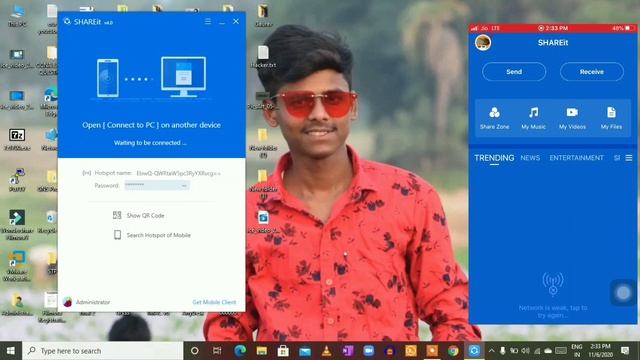This screenshot has height=360, width=640.
Task: Click the Show QR Code icon
Action: tap(117, 215)
